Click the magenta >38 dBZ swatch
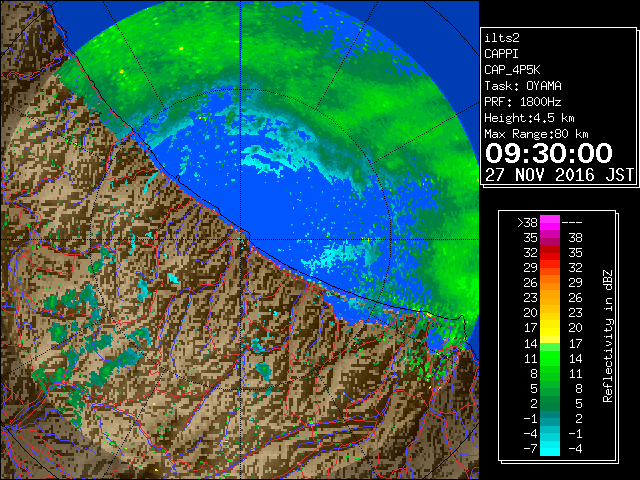The width and height of the screenshot is (640, 480). 550,222
